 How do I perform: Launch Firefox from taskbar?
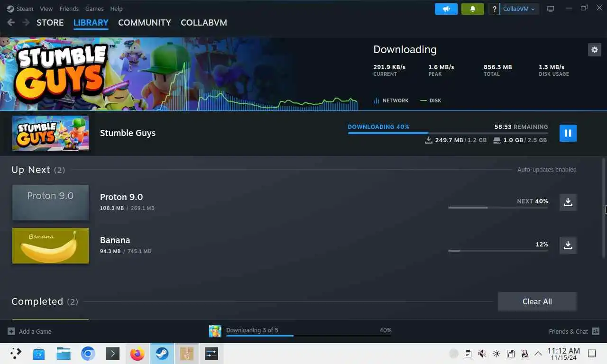tap(138, 354)
